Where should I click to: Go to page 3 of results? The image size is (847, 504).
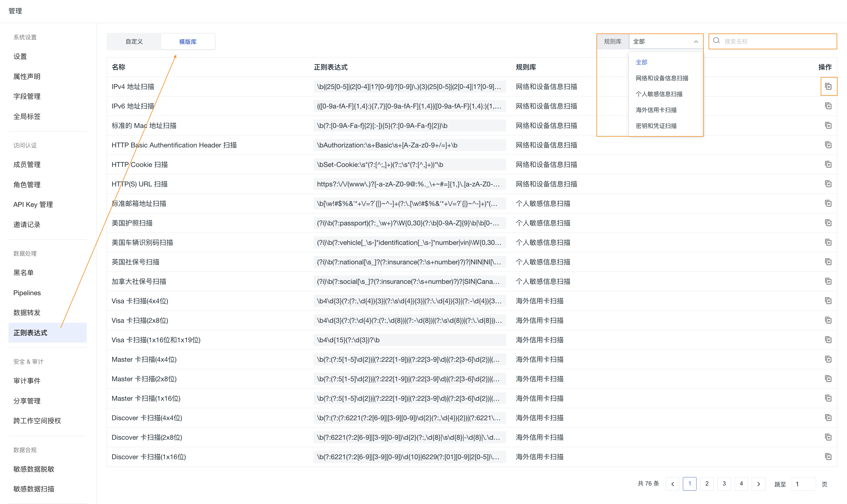(x=724, y=484)
